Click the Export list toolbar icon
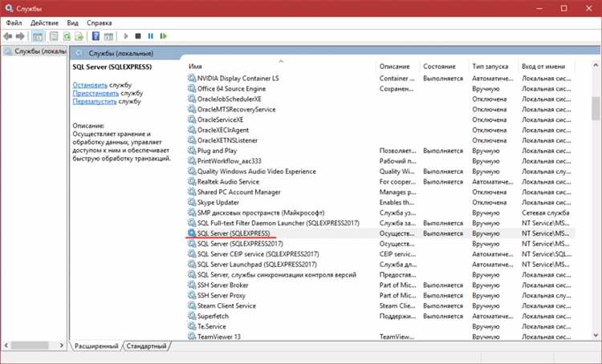This screenshot has width=602, height=364. pyautogui.click(x=79, y=36)
